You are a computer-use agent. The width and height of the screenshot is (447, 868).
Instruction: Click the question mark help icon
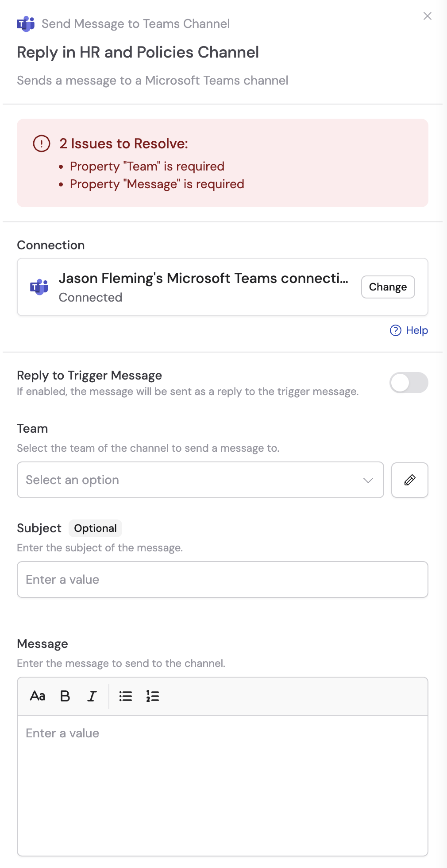pos(395,330)
